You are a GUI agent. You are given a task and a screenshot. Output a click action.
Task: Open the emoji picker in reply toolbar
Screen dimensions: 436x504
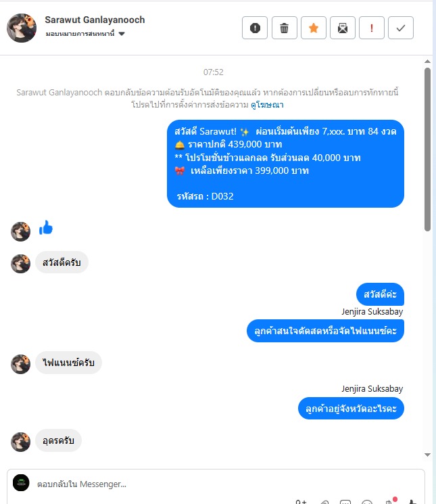(366, 502)
